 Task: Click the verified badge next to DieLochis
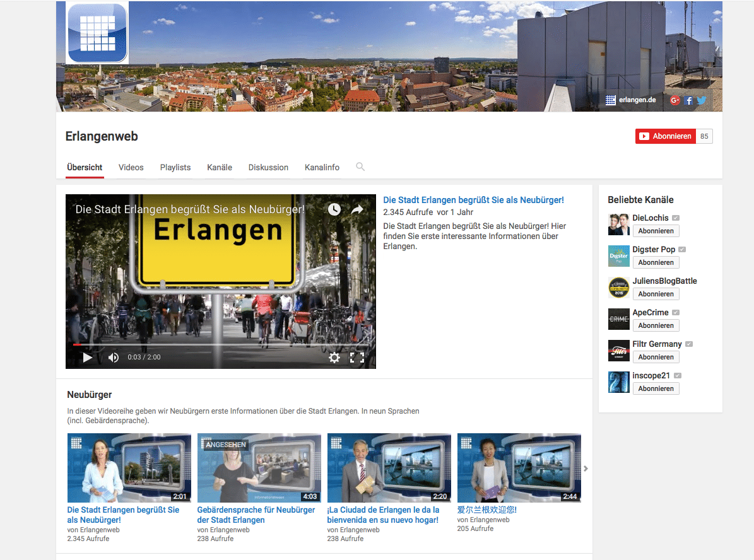(x=676, y=218)
